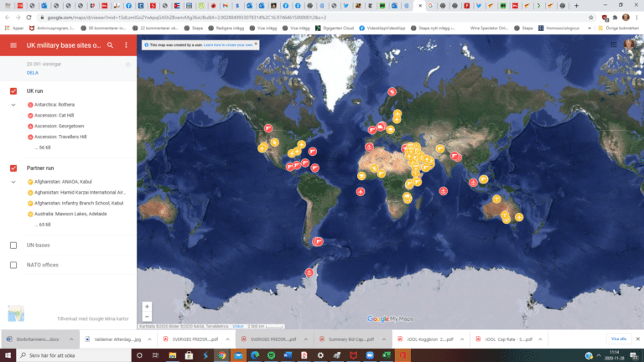The height and width of the screenshot is (362, 644).
Task: Click the red flag marker near Falkland Islands
Action: (x=319, y=241)
